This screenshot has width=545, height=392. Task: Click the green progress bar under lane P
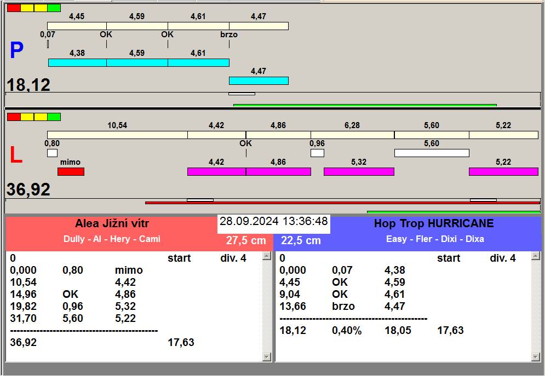[x=365, y=105]
